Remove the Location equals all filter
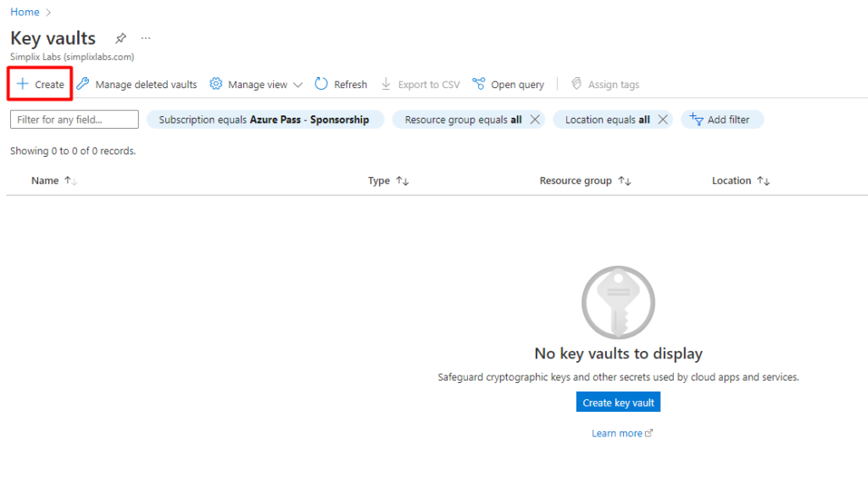The width and height of the screenshot is (868, 489). (663, 119)
